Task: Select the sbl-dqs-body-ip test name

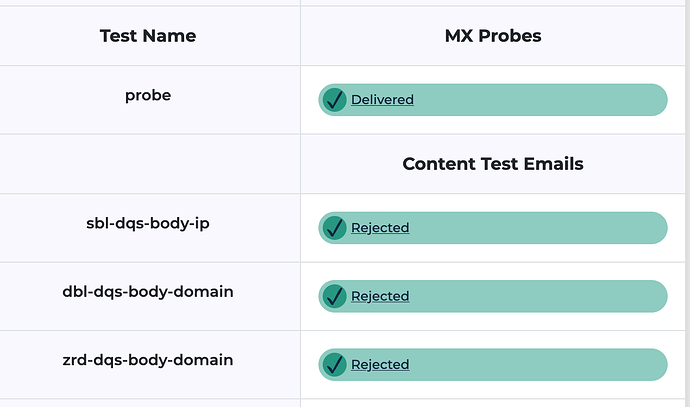Action: tap(148, 224)
